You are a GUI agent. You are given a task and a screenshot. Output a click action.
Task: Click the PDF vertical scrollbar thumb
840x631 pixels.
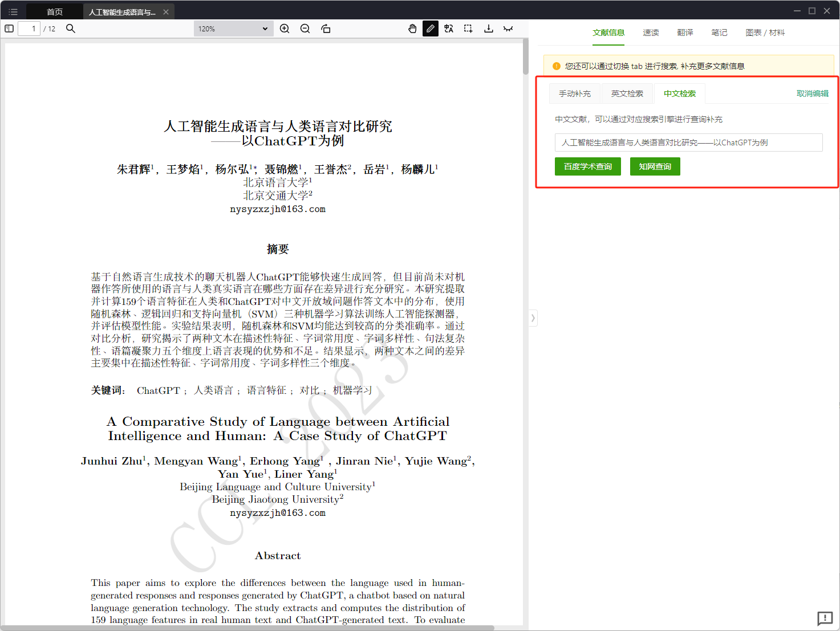[525, 57]
